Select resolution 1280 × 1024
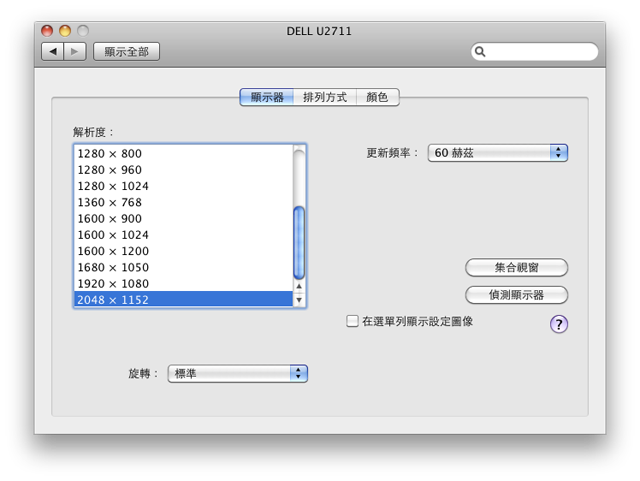This screenshot has width=640, height=481. (184, 186)
